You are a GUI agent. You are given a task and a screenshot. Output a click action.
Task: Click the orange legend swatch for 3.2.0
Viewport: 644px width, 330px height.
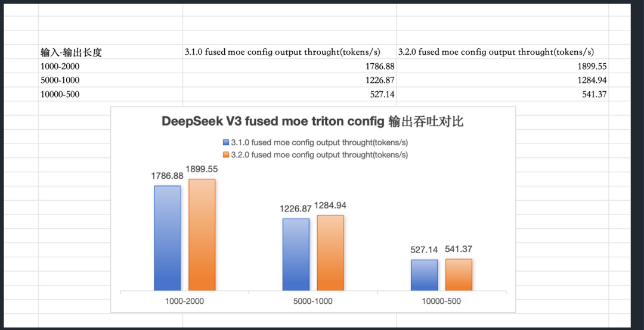225,155
